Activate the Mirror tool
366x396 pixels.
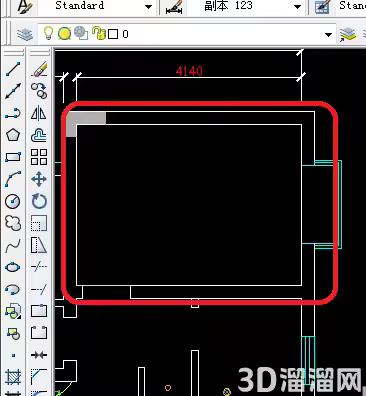(39, 113)
